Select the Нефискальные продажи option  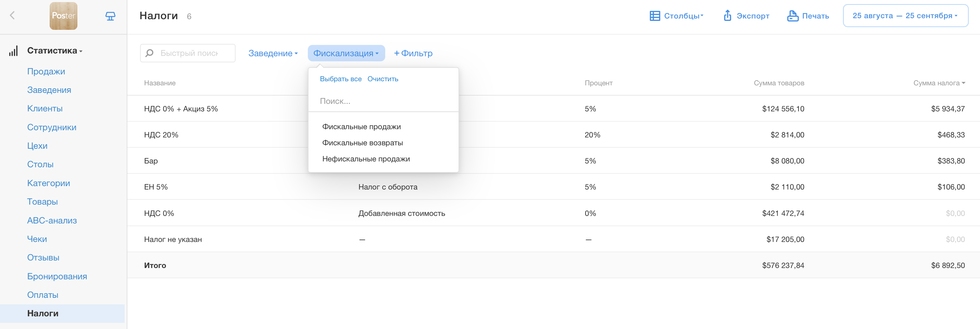coord(366,159)
